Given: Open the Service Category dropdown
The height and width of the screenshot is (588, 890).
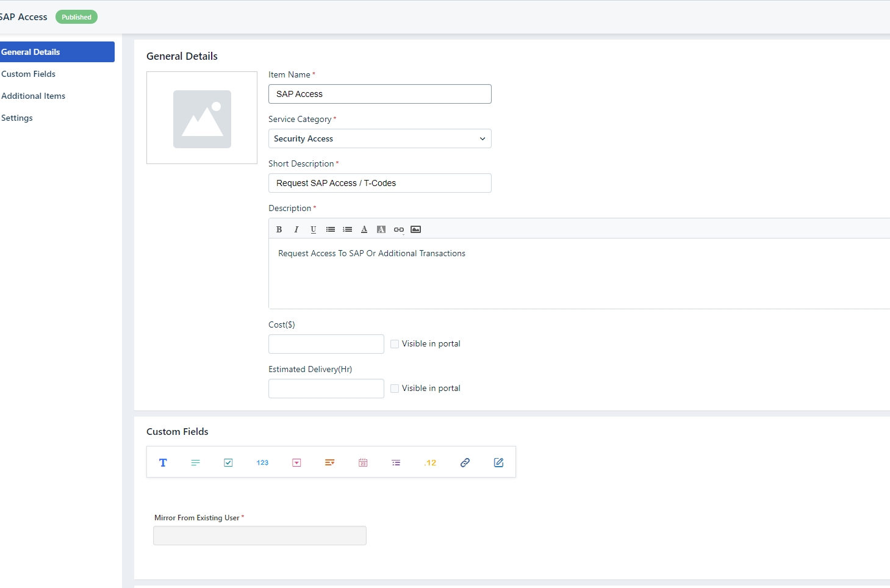Looking at the screenshot, I should click(380, 138).
